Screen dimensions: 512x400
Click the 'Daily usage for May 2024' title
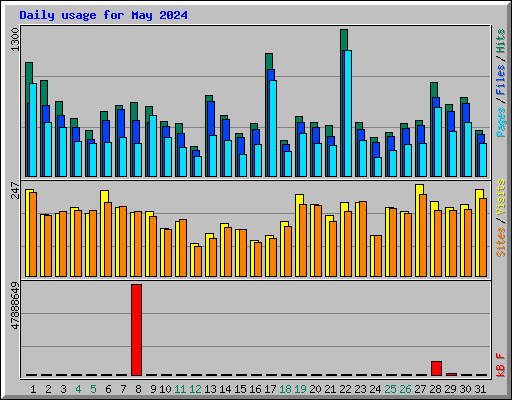[103, 15]
